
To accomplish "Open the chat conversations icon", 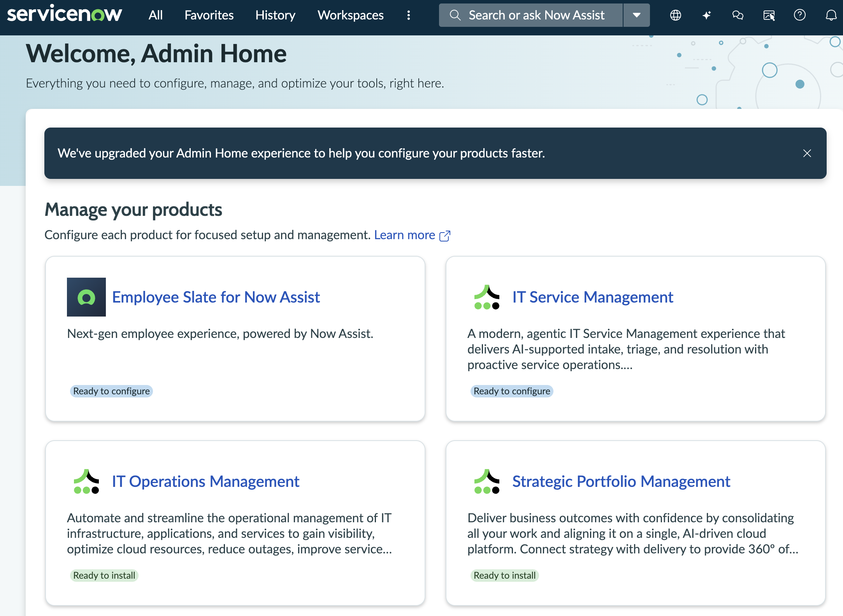I will click(738, 15).
